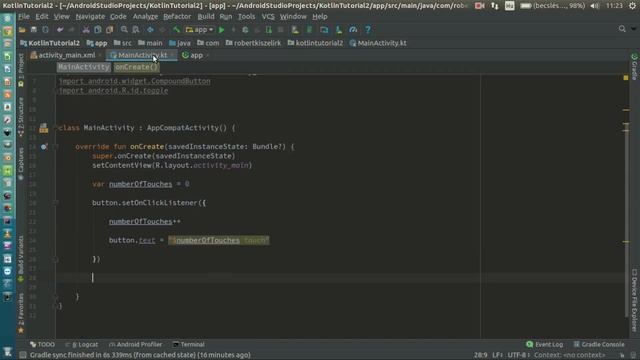Switch to the app editor tab
This screenshot has width=640, height=360.
coord(195,55)
